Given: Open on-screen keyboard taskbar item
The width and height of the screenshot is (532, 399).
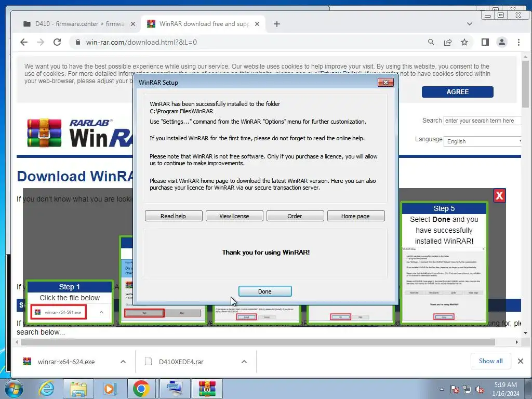Looking at the screenshot, I should click(175, 389).
